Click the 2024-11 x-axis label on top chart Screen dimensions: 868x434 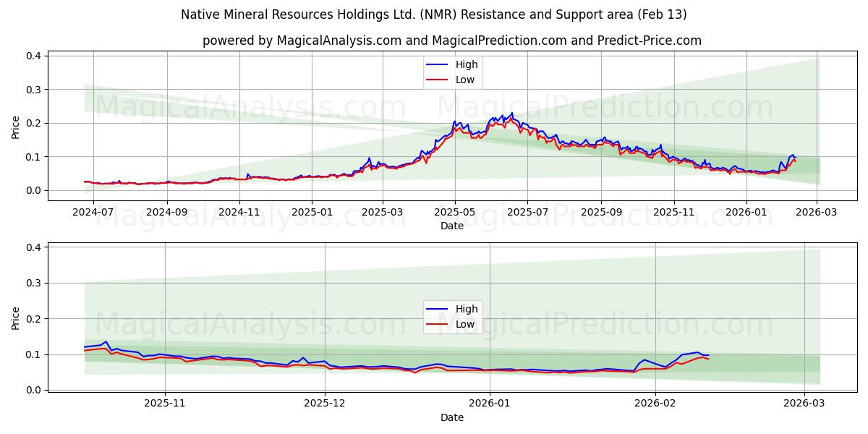[x=239, y=213]
